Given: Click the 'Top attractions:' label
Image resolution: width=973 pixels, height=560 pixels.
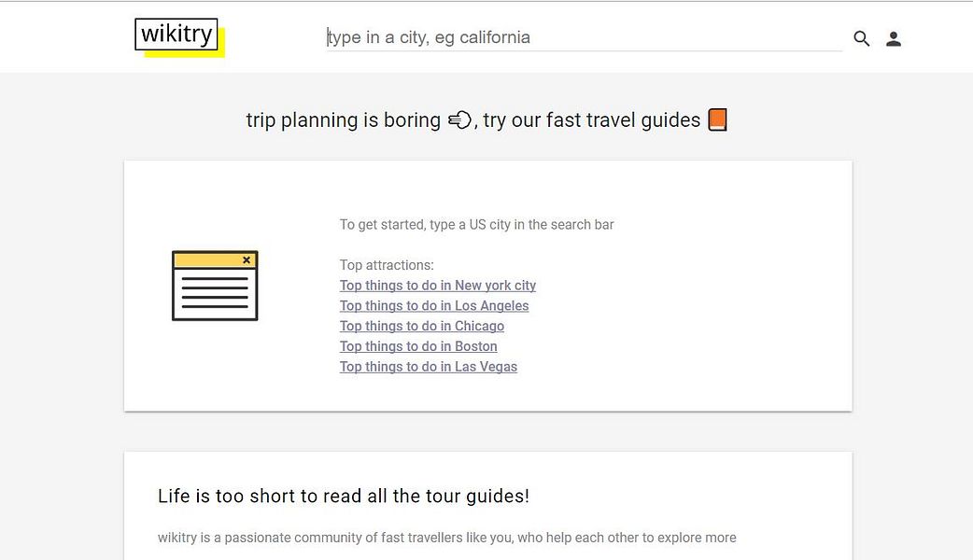Looking at the screenshot, I should pyautogui.click(x=387, y=265).
